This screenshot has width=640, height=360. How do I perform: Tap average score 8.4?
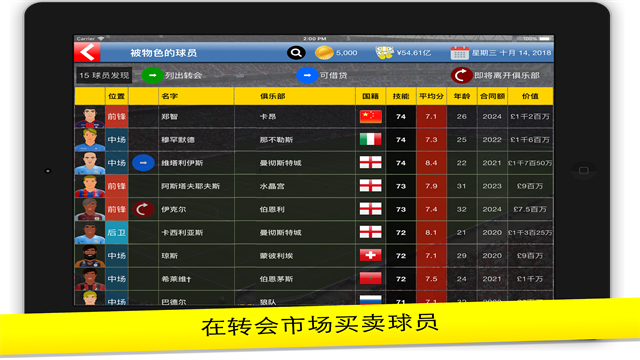pos(431,163)
